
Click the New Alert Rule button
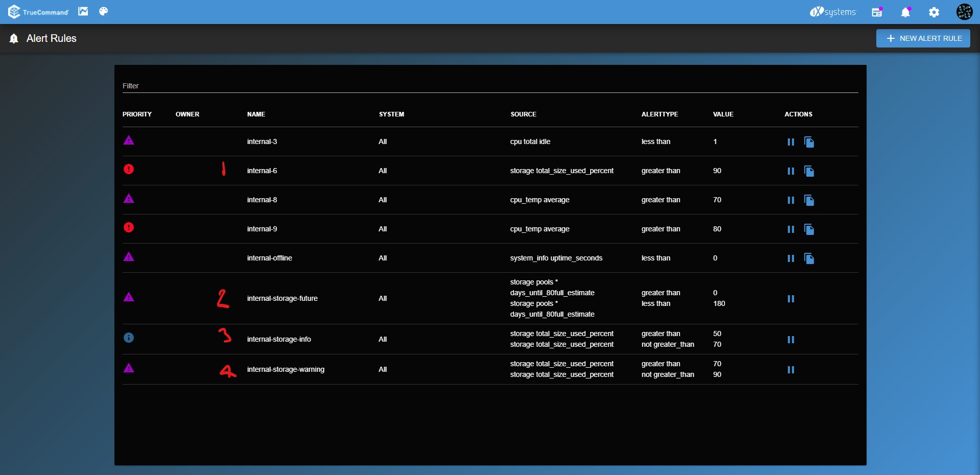point(923,38)
